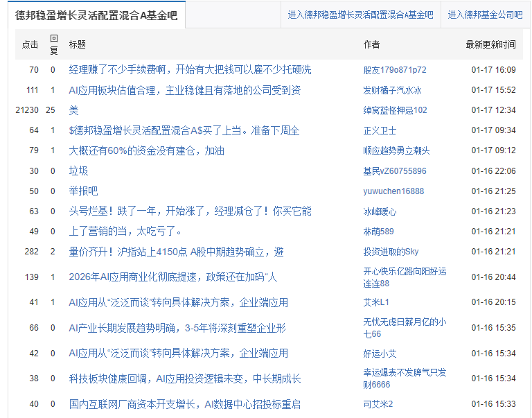Screen dimensions: 532x418
Task: Click the view count 21230
Action: 27,110
